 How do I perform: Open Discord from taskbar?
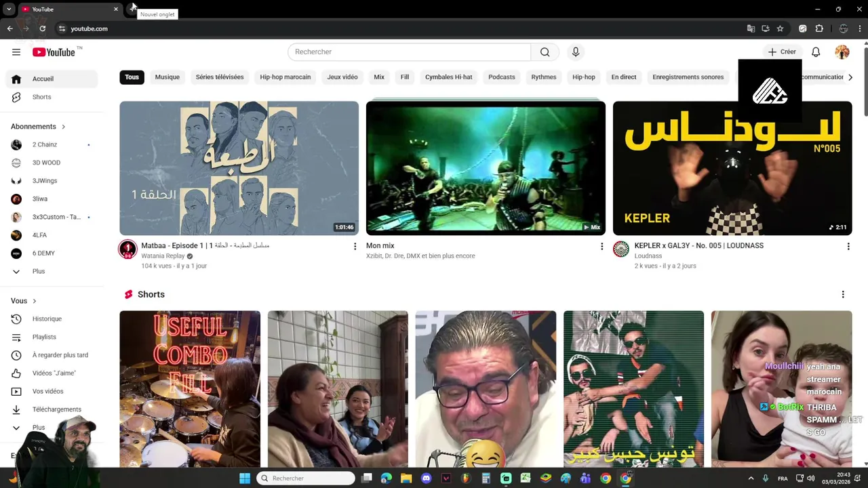(x=426, y=479)
